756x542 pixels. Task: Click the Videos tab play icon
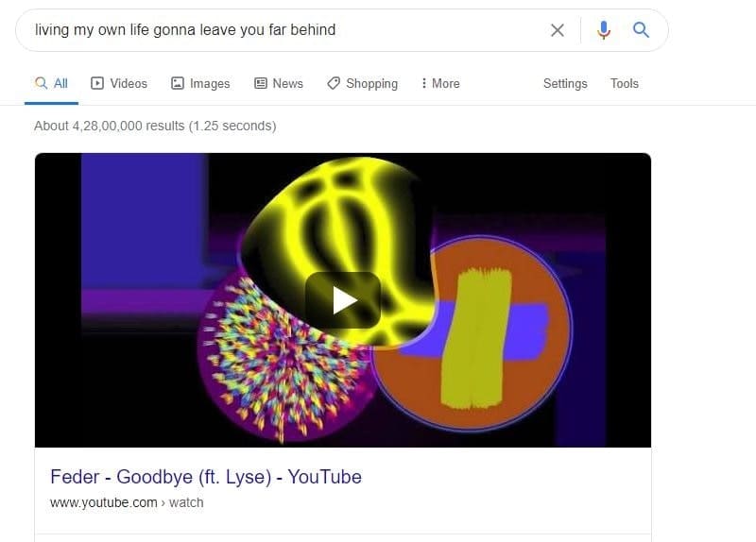coord(97,83)
